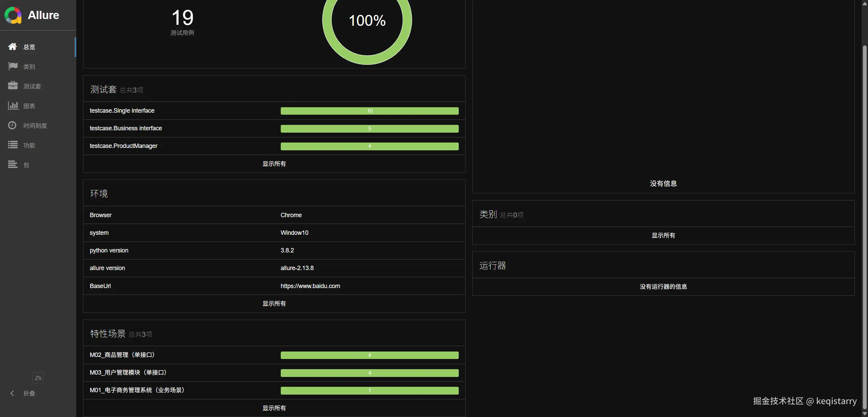Click the Categories flag icon (类别)
This screenshot has width=868, height=417.
pos(13,66)
